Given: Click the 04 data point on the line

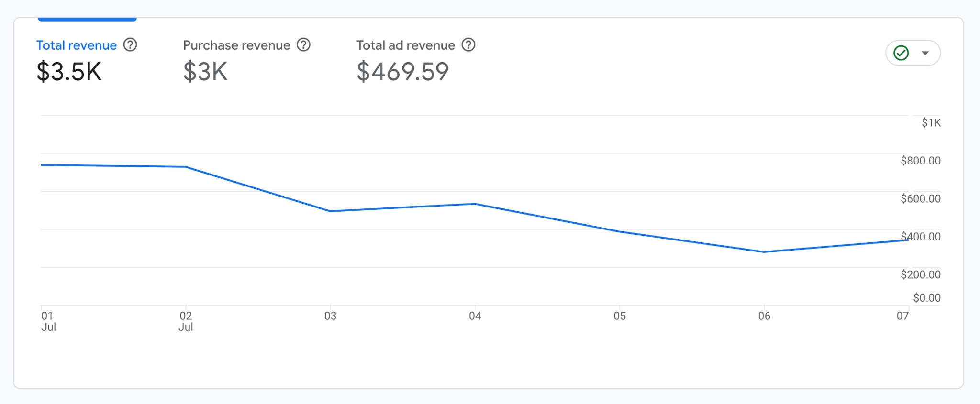Looking at the screenshot, I should click(475, 204).
